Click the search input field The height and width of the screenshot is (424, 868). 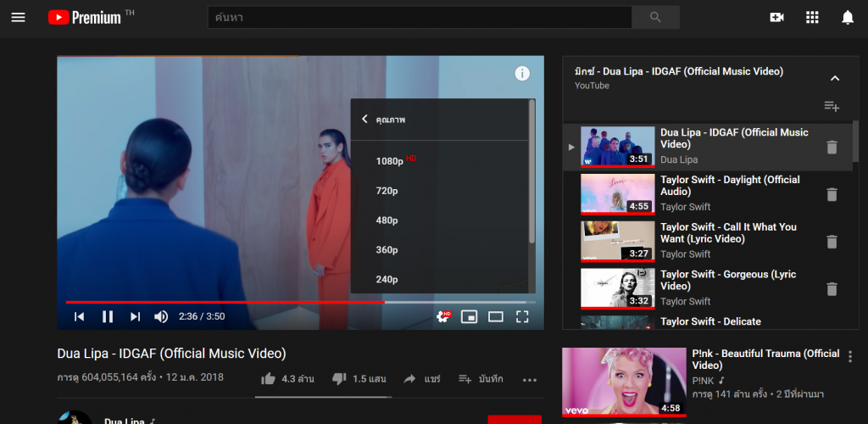[420, 18]
